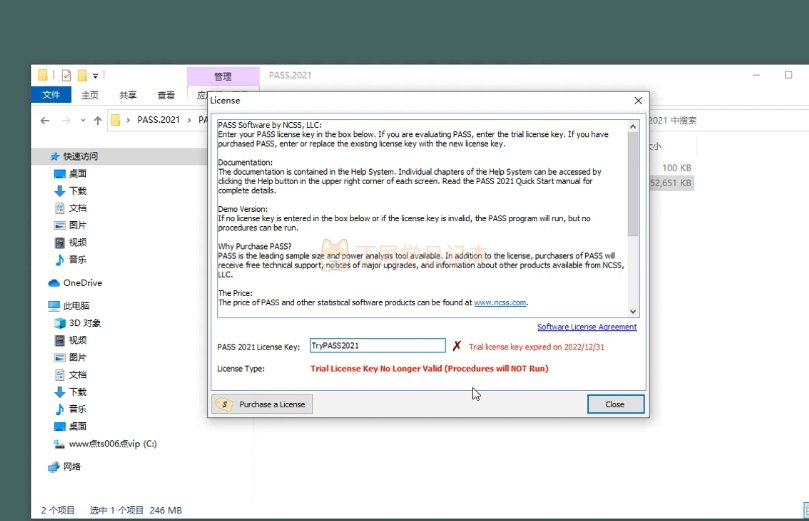Click the 3D objects cube icon

(x=60, y=323)
